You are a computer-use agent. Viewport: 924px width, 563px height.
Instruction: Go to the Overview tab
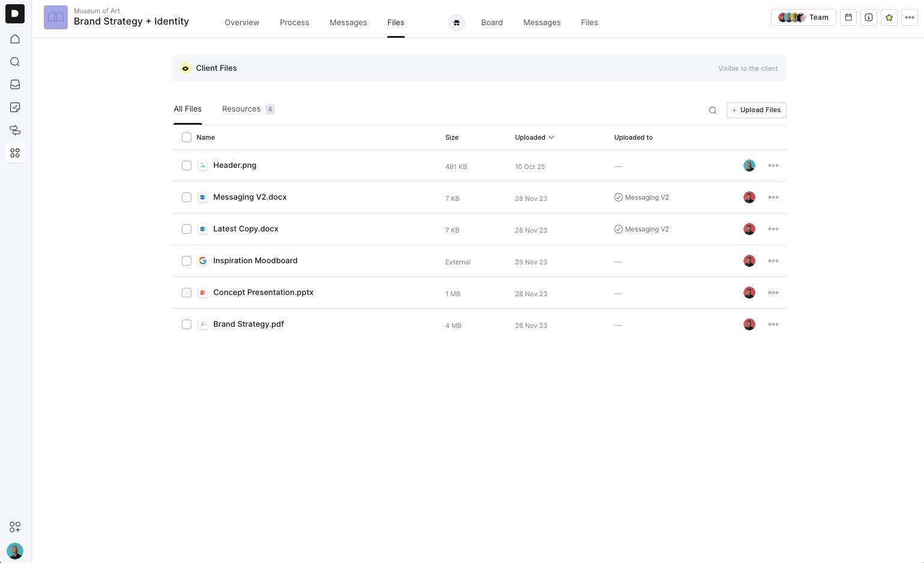[x=242, y=23]
